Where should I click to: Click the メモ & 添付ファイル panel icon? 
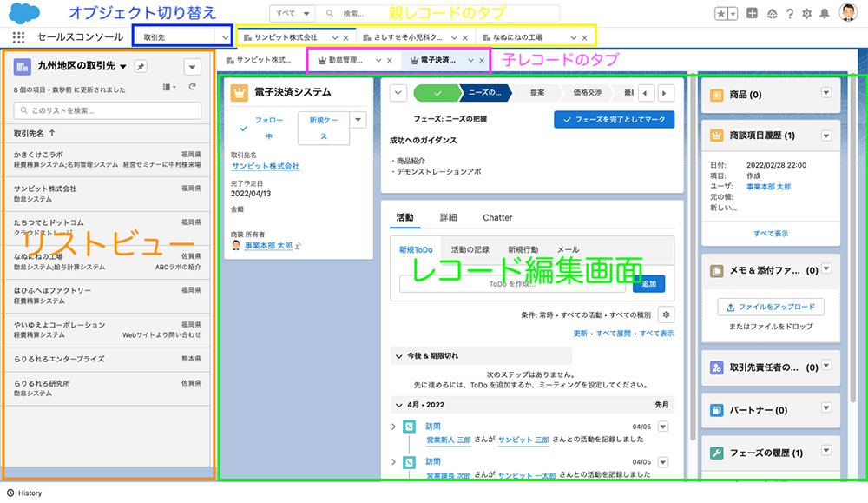(716, 271)
